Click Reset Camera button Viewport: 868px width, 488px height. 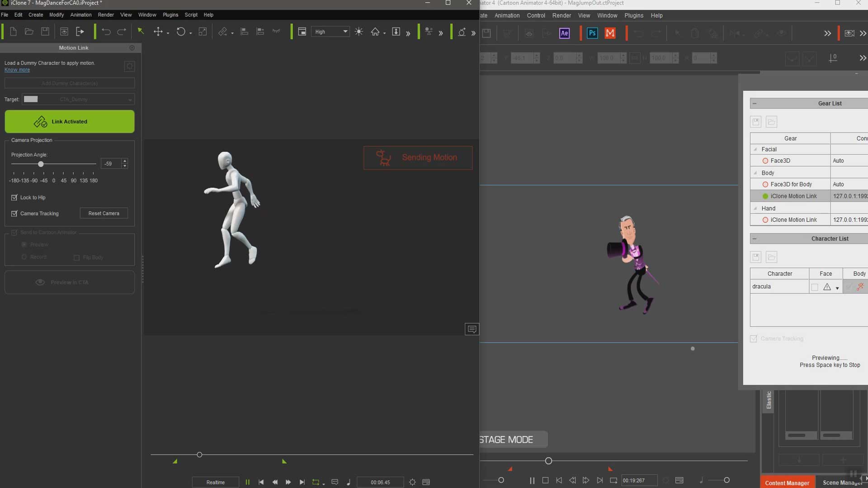104,213
